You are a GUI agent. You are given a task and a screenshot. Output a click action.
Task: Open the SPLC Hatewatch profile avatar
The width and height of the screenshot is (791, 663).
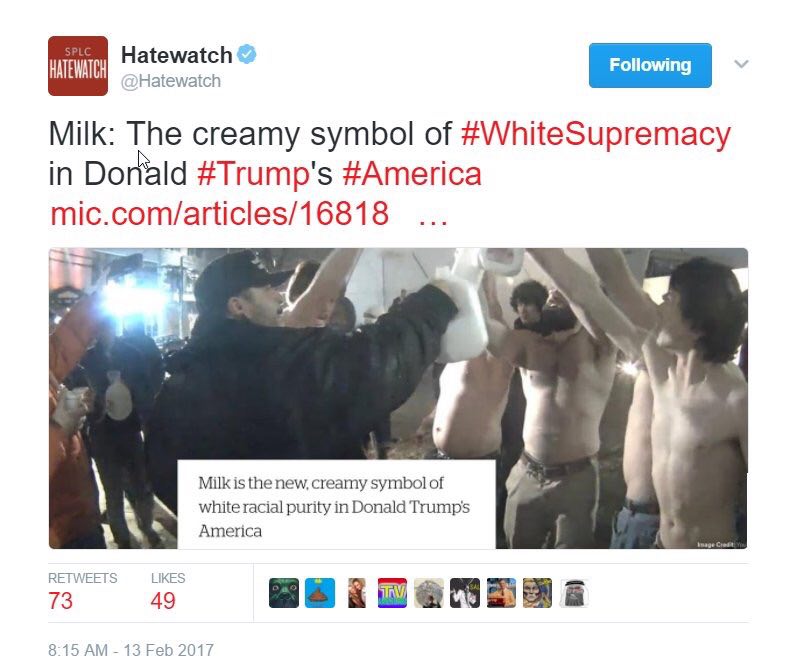(78, 66)
